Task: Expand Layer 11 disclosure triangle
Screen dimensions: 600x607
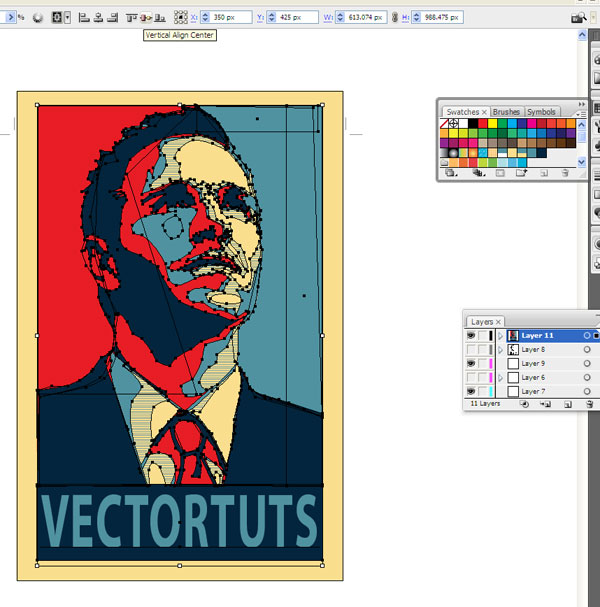Action: point(500,336)
